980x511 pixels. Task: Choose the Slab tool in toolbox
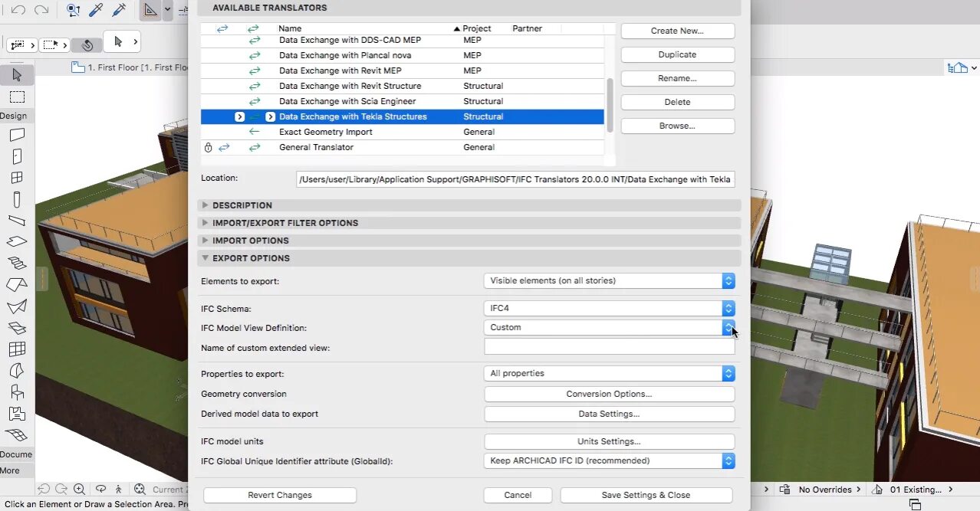point(17,241)
